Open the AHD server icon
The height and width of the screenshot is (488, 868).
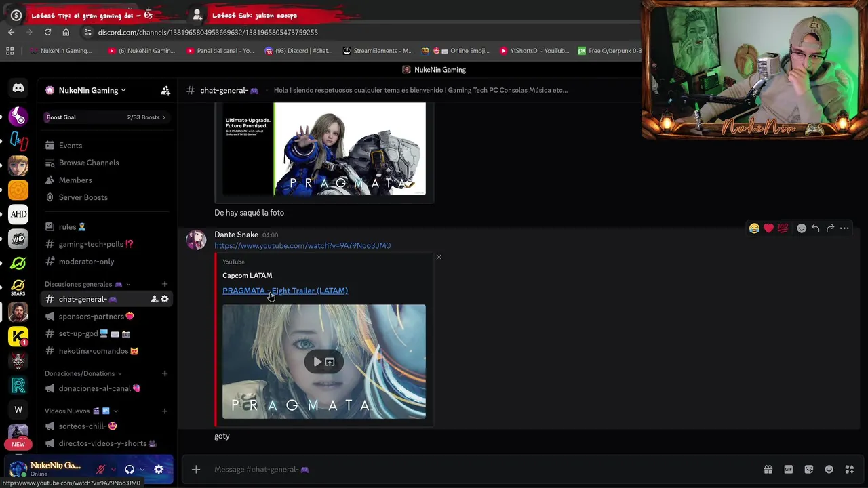(18, 214)
